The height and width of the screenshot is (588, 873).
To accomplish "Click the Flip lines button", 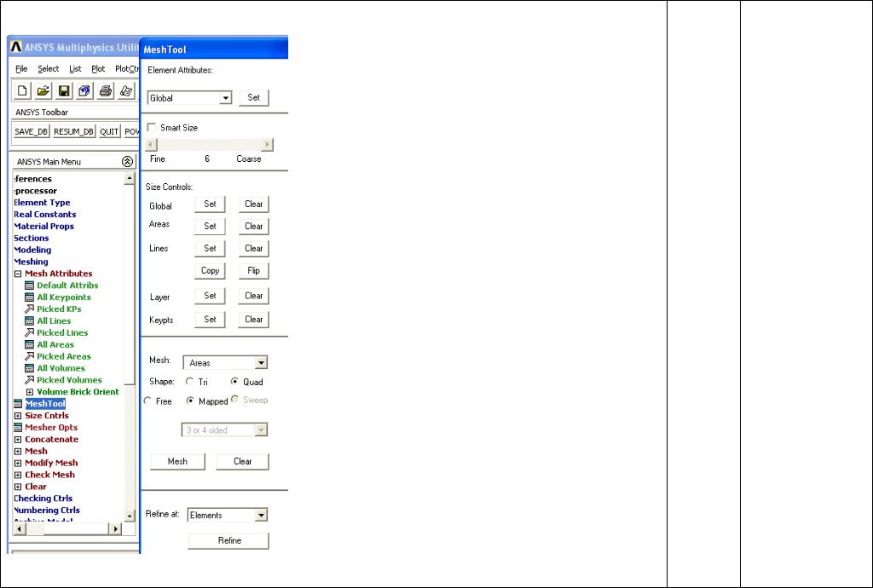I will click(254, 271).
